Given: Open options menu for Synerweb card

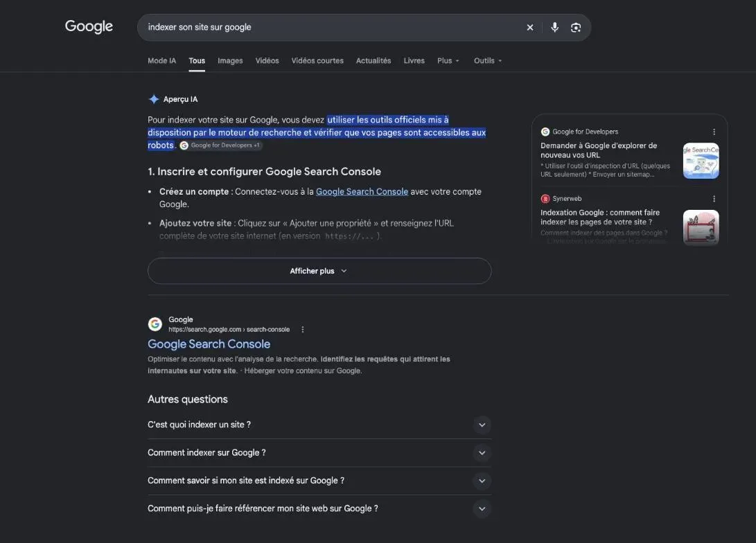Looking at the screenshot, I should pos(714,199).
